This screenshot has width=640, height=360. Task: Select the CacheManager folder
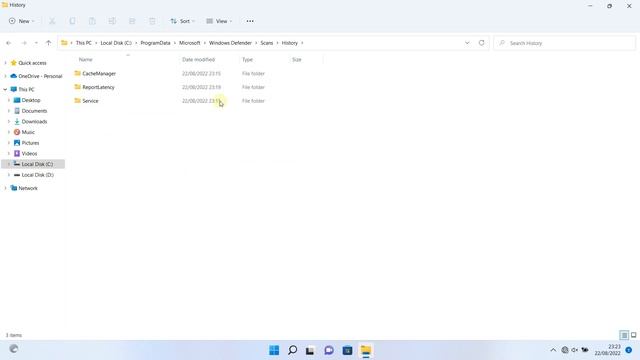[99, 73]
